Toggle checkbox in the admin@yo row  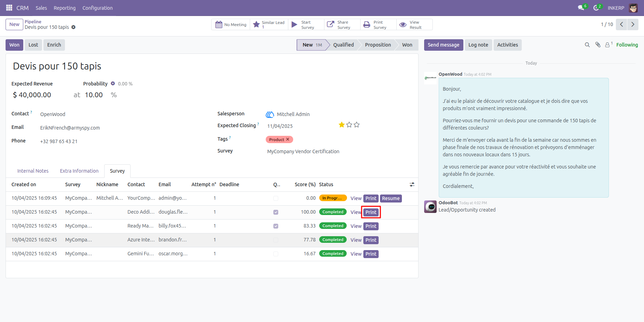click(x=276, y=198)
